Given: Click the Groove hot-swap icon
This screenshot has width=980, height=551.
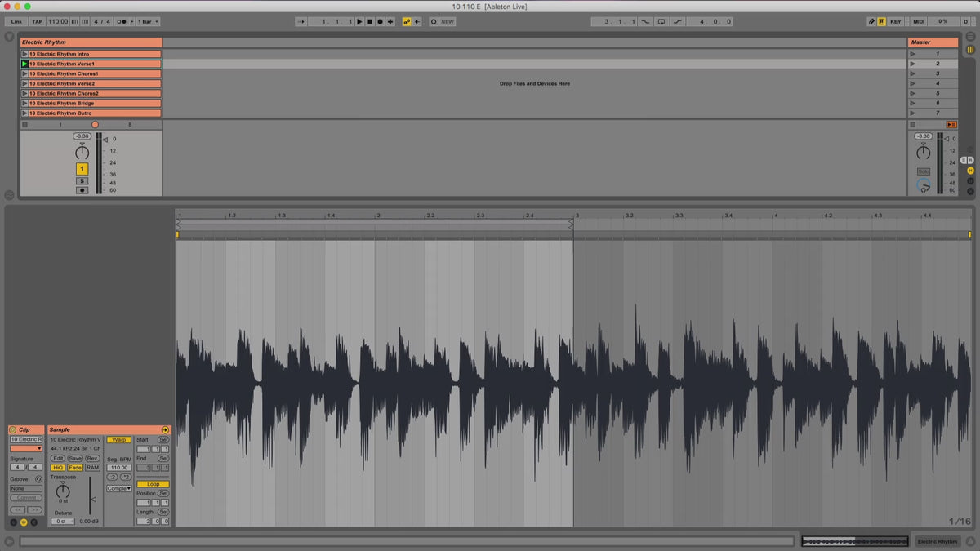Looking at the screenshot, I should [38, 479].
